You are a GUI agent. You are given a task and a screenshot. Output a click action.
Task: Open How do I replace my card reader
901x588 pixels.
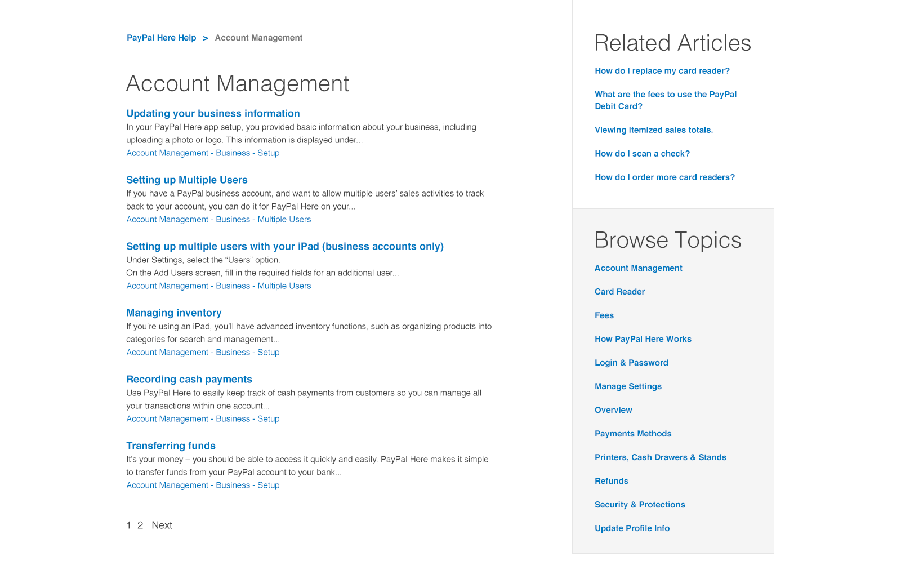click(662, 71)
